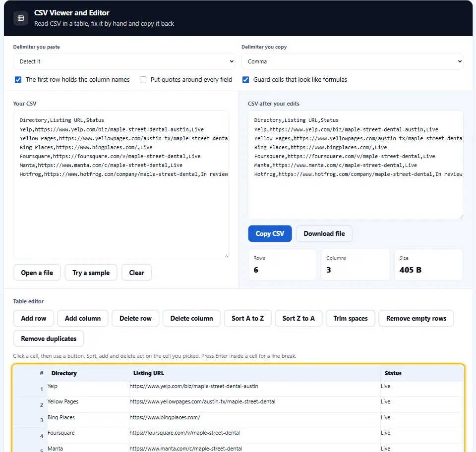Load sample data with Try a sample

point(91,273)
